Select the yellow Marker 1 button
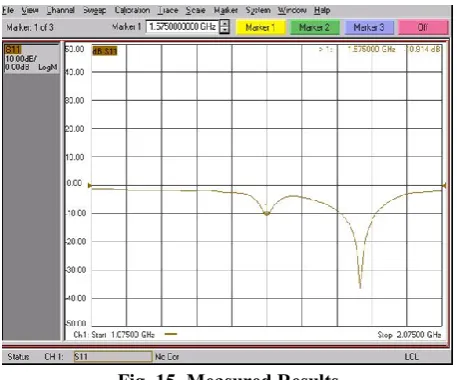Image resolution: width=457 pixels, height=380 pixels. [x=261, y=27]
